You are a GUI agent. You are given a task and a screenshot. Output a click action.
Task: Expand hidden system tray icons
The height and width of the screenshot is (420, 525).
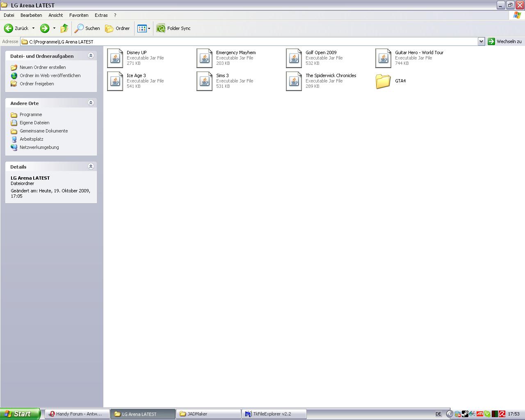tap(450, 414)
